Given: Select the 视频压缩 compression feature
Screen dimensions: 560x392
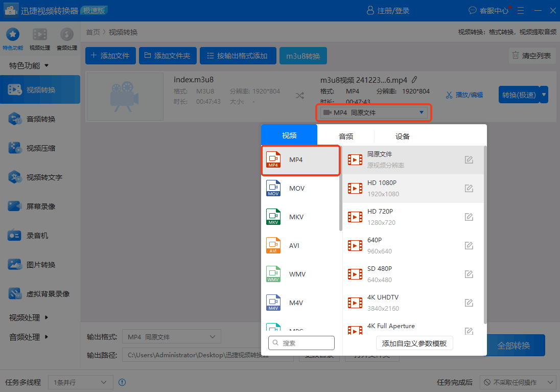Looking at the screenshot, I should 40,148.
